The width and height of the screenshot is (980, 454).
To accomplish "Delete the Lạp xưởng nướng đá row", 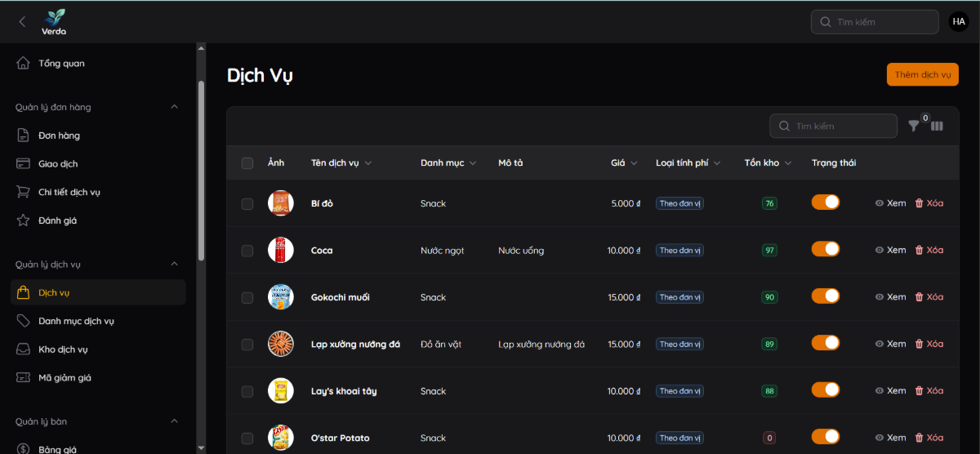I will click(x=929, y=344).
